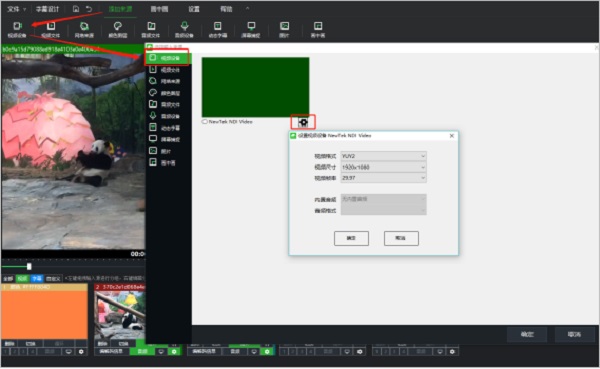Click the right cancel button in NDI dialog
The height and width of the screenshot is (369, 600).
click(x=401, y=238)
